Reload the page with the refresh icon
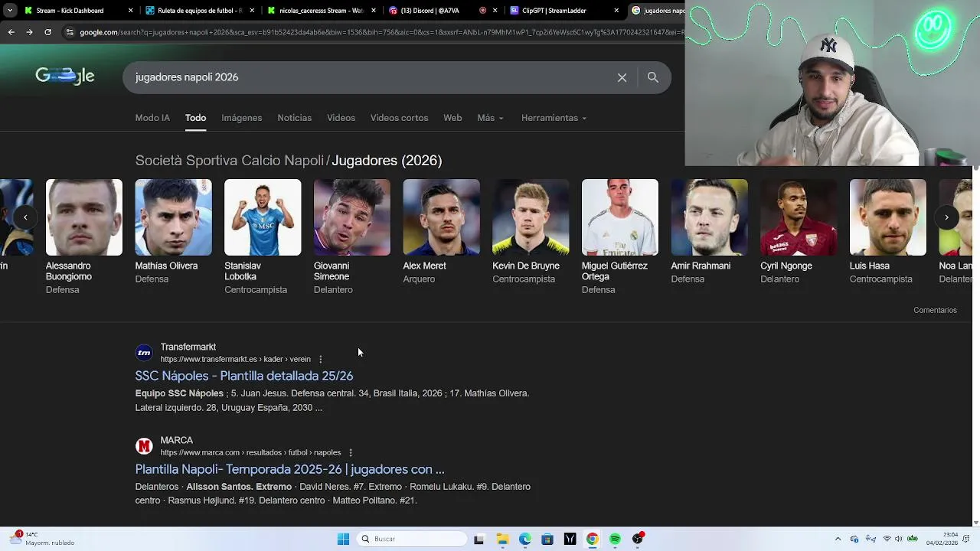The height and width of the screenshot is (551, 980). click(47, 32)
